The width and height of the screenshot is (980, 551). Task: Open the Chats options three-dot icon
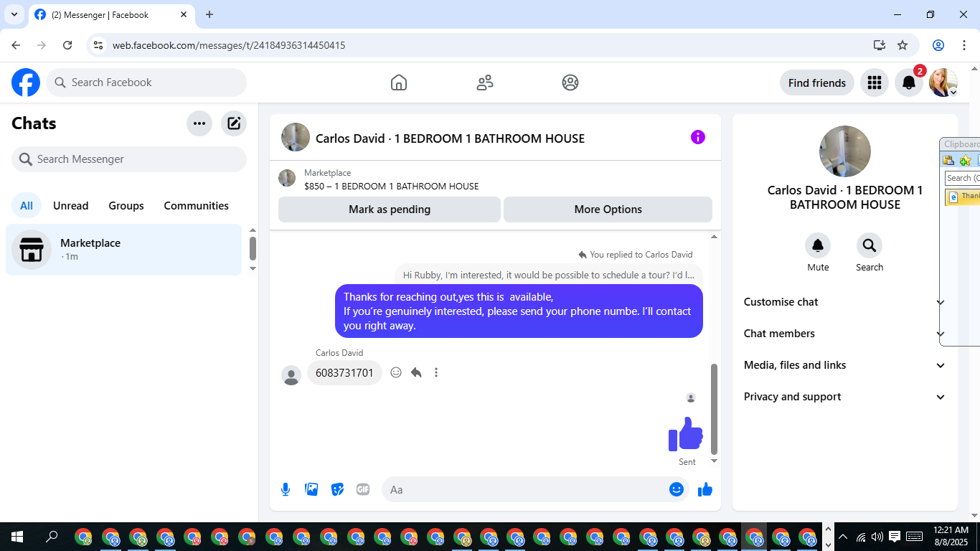(x=199, y=123)
